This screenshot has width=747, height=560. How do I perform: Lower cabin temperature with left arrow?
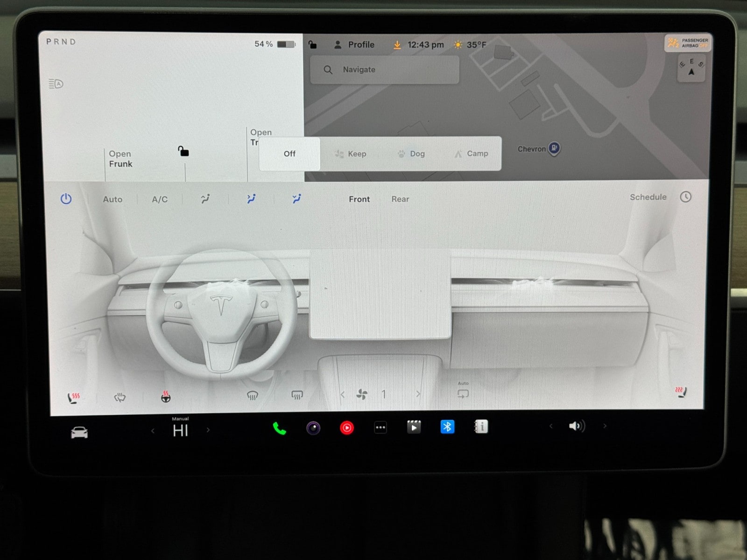tap(153, 431)
